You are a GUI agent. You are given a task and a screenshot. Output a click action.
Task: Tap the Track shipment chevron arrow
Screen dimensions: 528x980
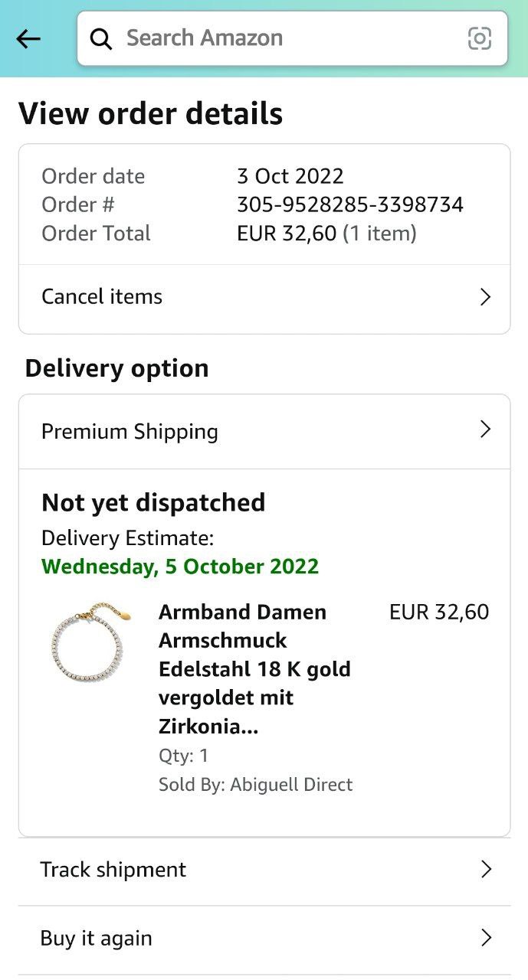click(x=485, y=869)
